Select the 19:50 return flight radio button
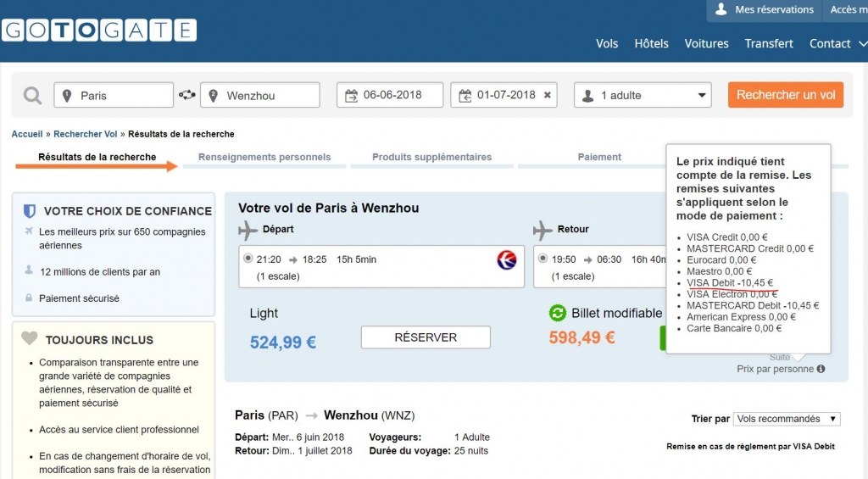 pyautogui.click(x=543, y=258)
